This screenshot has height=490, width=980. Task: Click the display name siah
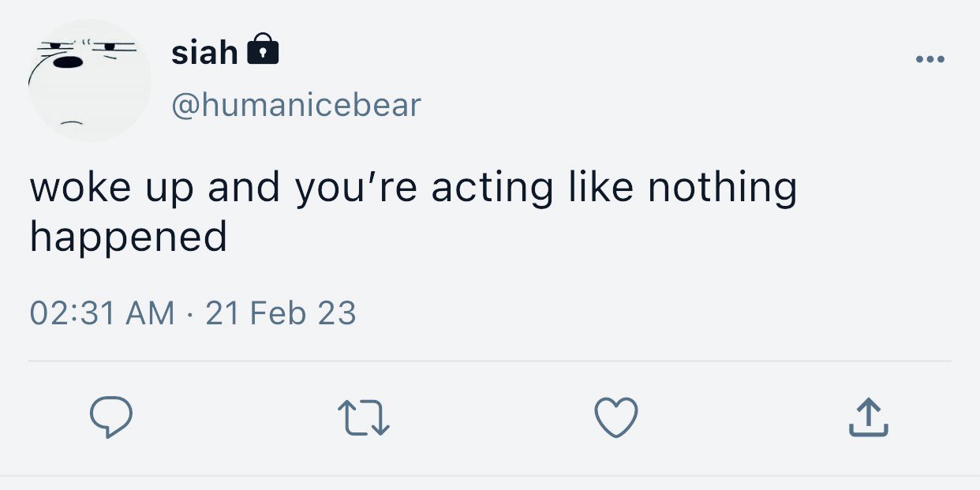tap(204, 53)
